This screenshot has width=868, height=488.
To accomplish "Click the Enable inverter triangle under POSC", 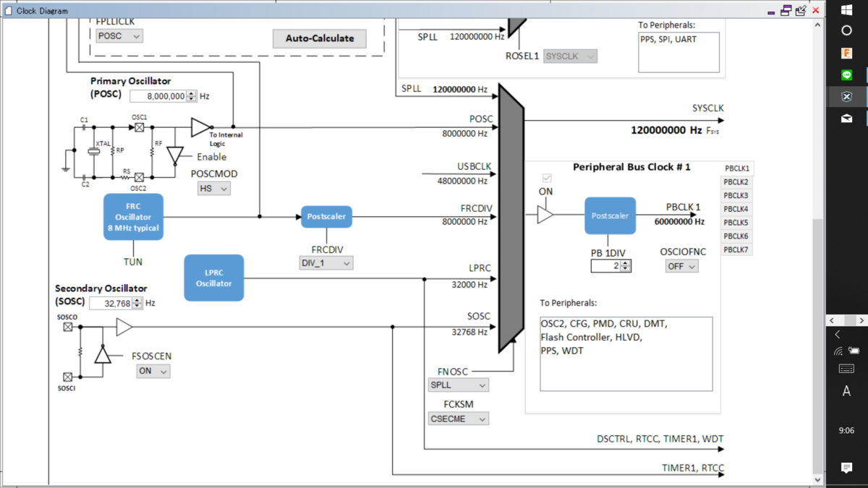I will tap(174, 156).
